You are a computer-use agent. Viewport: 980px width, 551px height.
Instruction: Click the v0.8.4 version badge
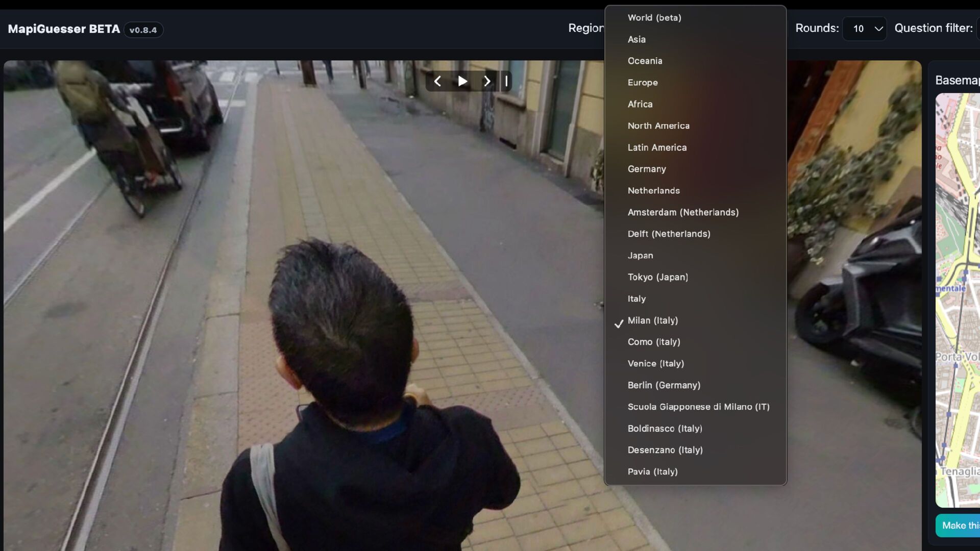143,30
